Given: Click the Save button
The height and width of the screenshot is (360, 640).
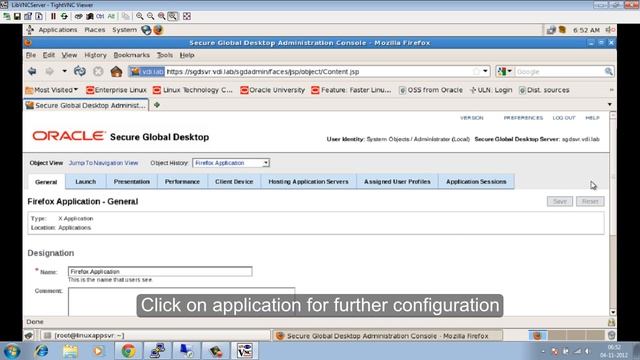Looking at the screenshot, I should (x=560, y=201).
